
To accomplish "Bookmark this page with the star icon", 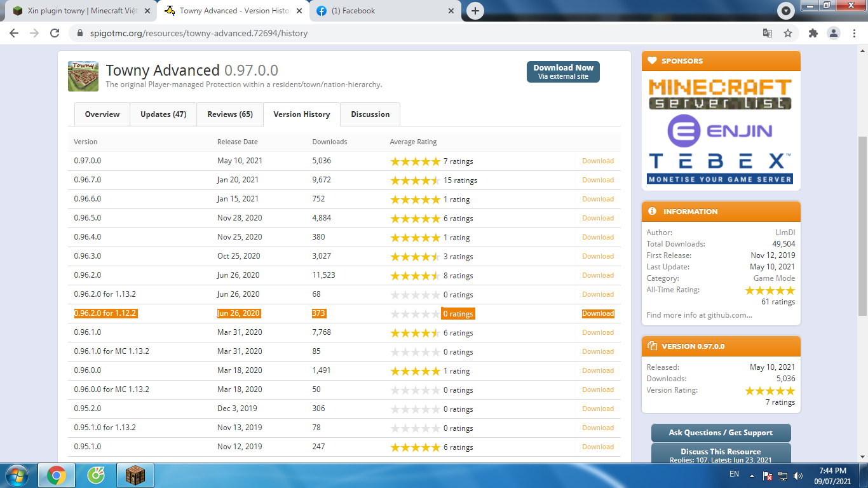I will 788,33.
